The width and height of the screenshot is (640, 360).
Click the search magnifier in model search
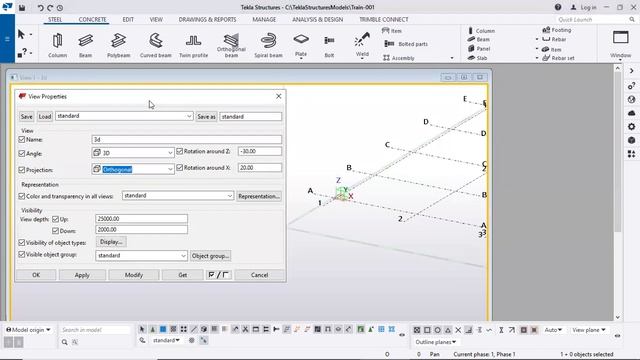(x=64, y=342)
